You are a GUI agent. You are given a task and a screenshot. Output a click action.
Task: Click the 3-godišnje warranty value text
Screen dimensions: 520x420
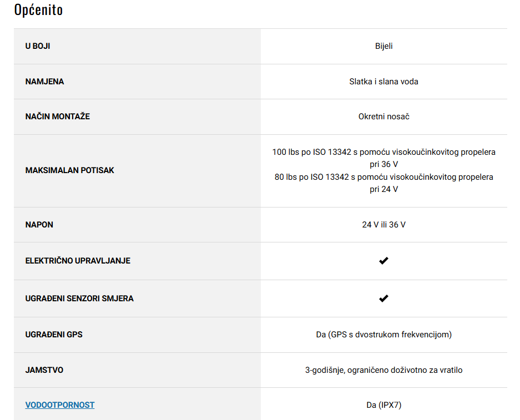coord(383,370)
